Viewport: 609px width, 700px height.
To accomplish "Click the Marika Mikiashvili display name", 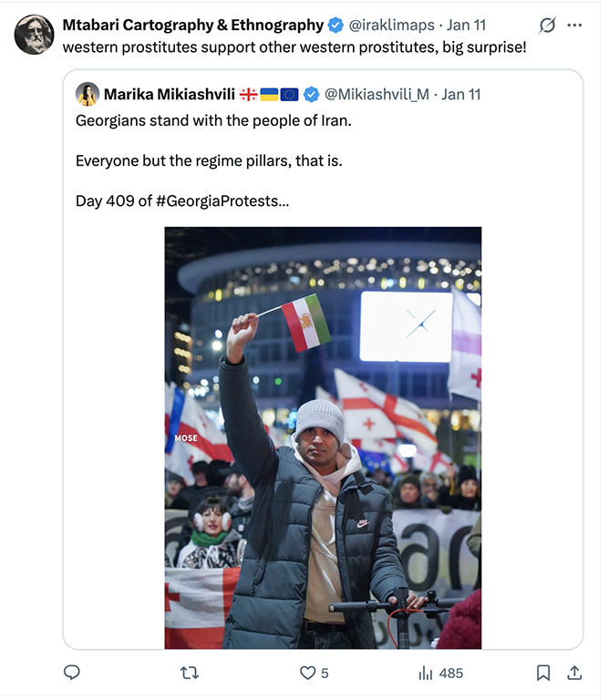I will tap(169, 94).
